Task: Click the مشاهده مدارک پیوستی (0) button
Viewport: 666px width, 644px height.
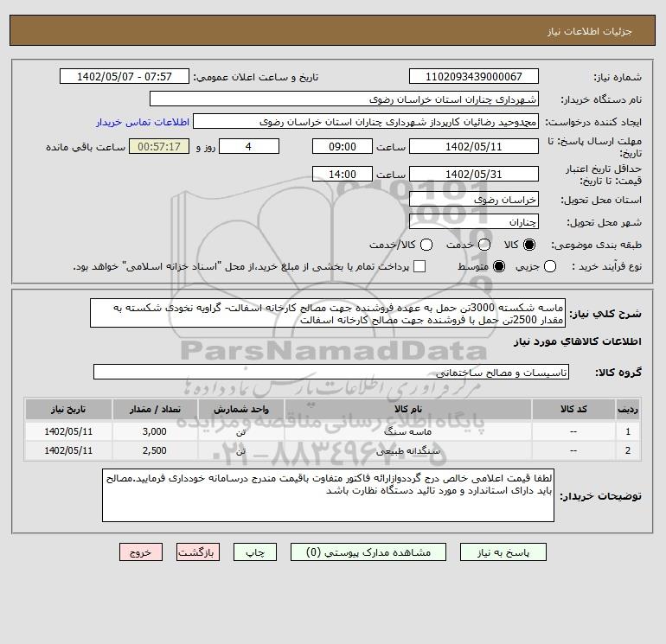Action: (x=368, y=552)
